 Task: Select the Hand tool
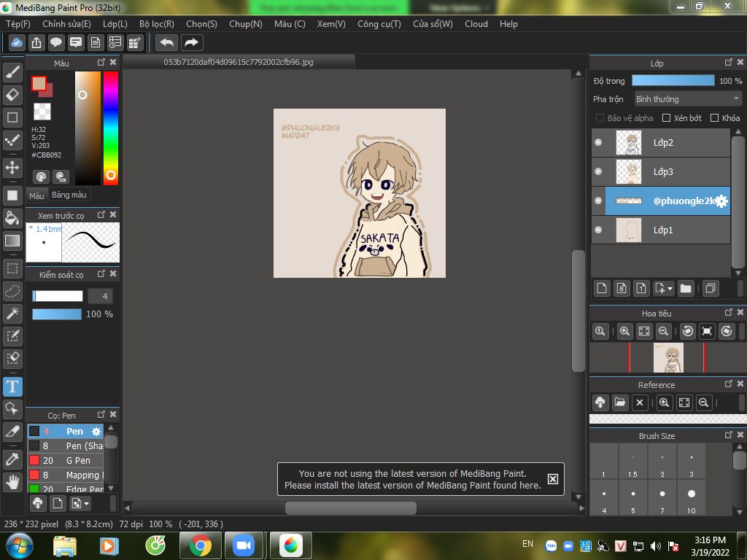tap(12, 482)
